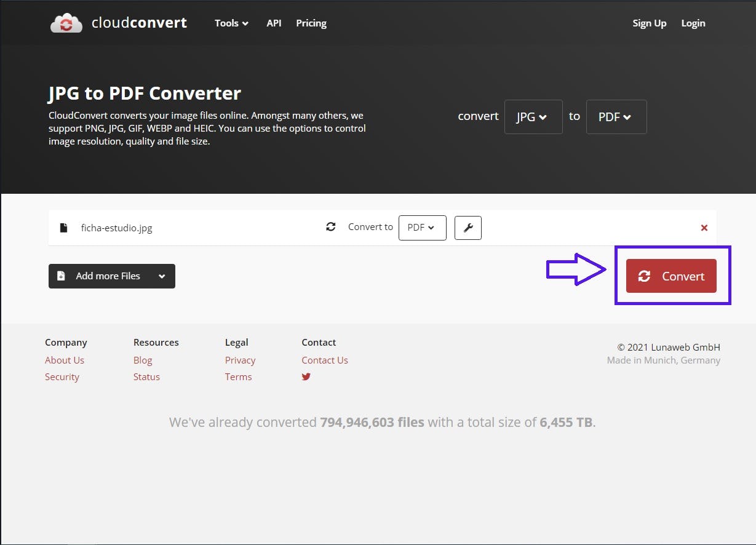Viewport: 756px width, 545px height.
Task: Click the CloudConvert cloud logo icon
Action: coord(66,23)
